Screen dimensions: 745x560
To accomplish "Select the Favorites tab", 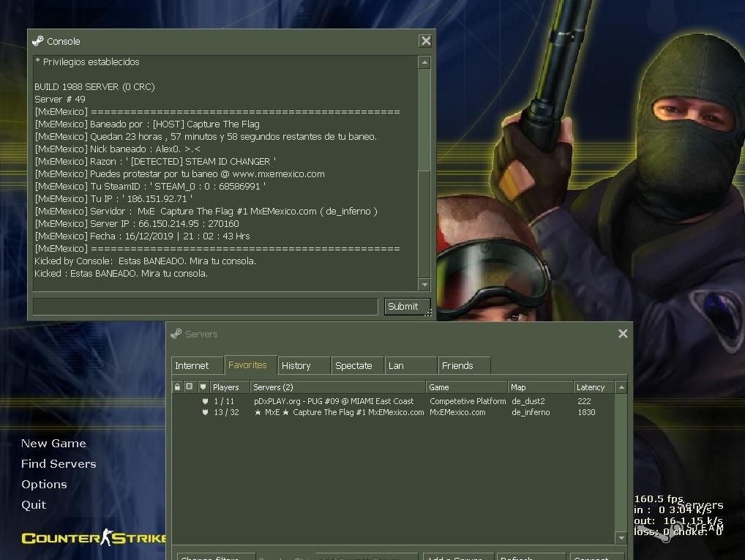I will 250,365.
